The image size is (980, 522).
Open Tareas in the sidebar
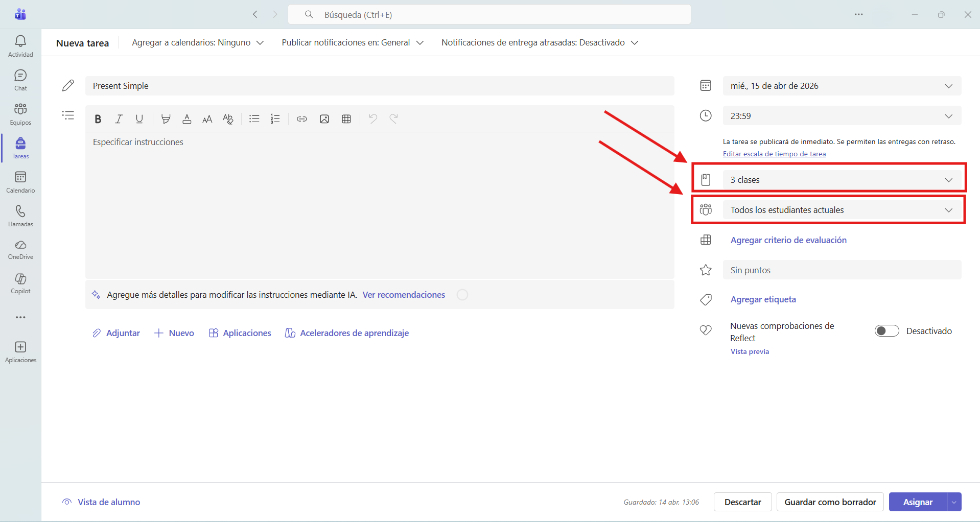20,148
